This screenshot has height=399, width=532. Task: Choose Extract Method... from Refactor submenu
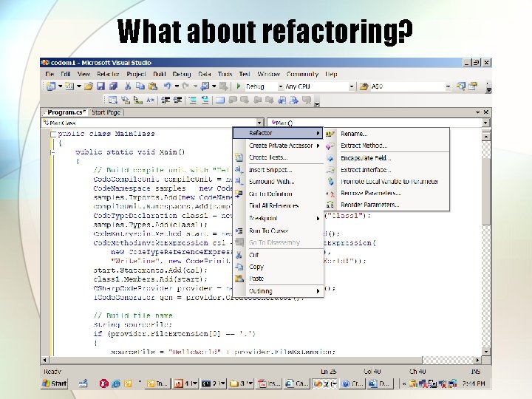pyautogui.click(x=364, y=146)
